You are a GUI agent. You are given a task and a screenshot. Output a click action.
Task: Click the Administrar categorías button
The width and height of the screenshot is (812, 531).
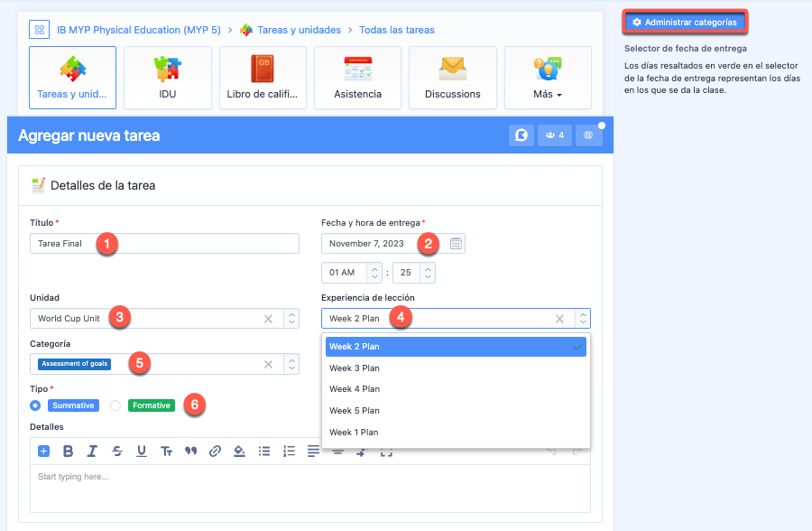coord(685,22)
